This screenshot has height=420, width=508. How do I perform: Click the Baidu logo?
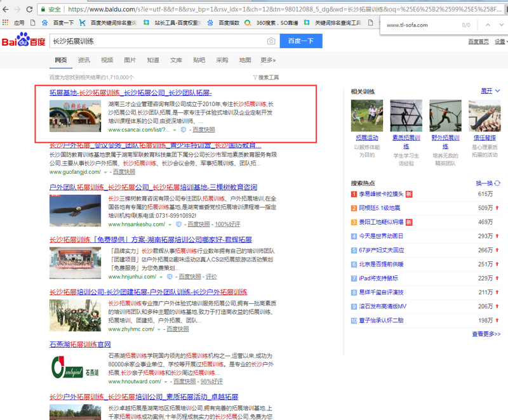pos(23,39)
